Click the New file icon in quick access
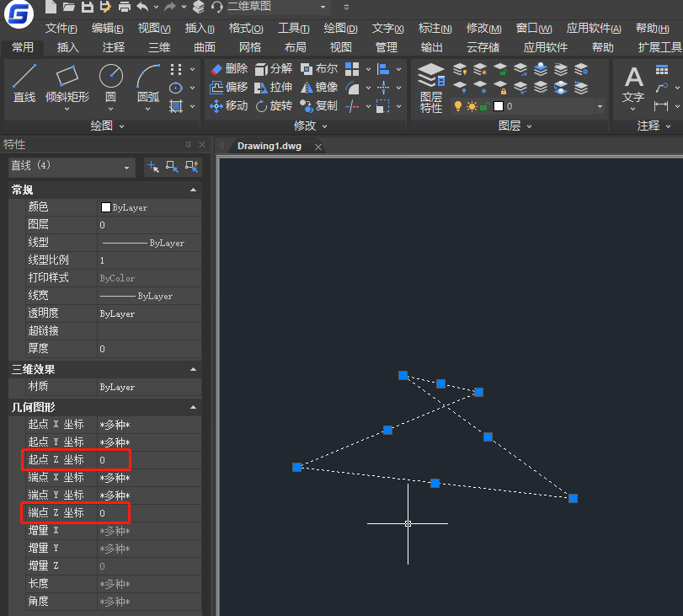Viewport: 683px width, 616px height. point(51,7)
